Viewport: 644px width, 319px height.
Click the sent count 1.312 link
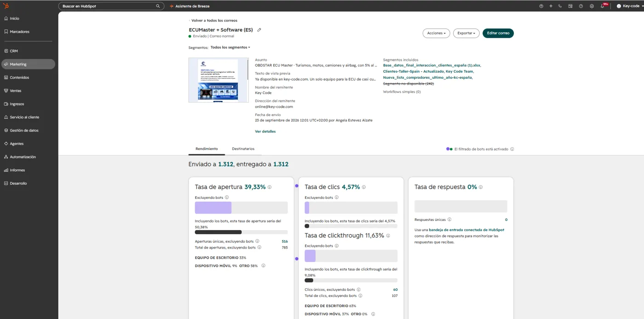pyautogui.click(x=225, y=164)
